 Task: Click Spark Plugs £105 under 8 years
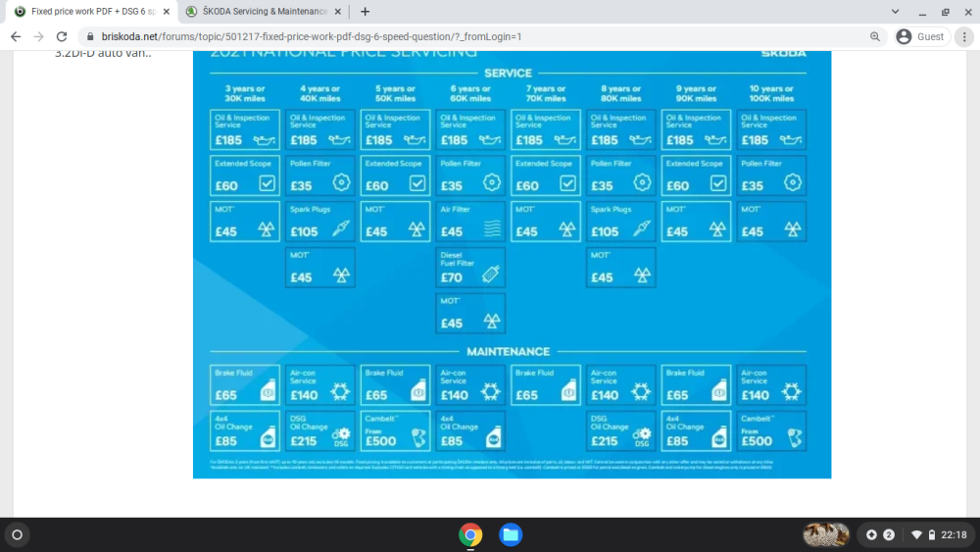click(620, 222)
